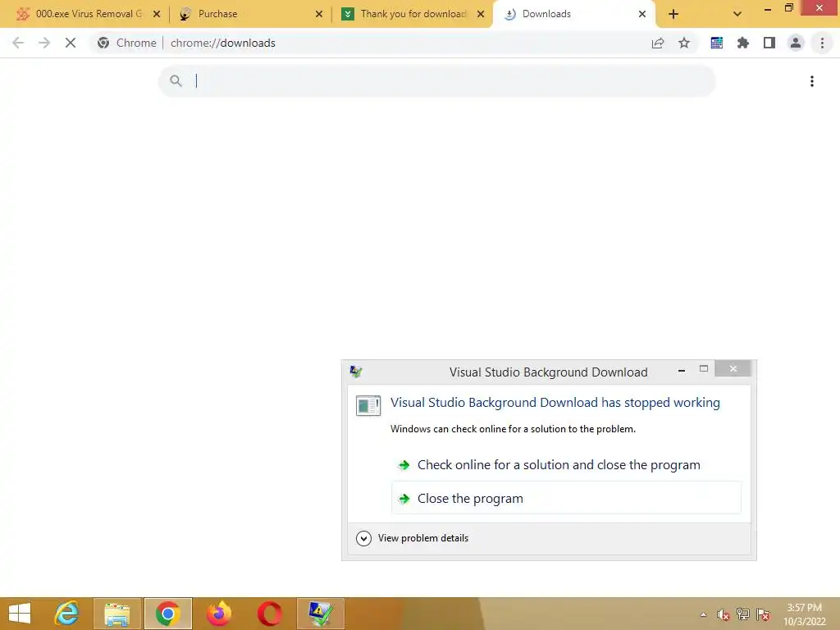Launch Internet Explorer from the taskbar

point(67,614)
